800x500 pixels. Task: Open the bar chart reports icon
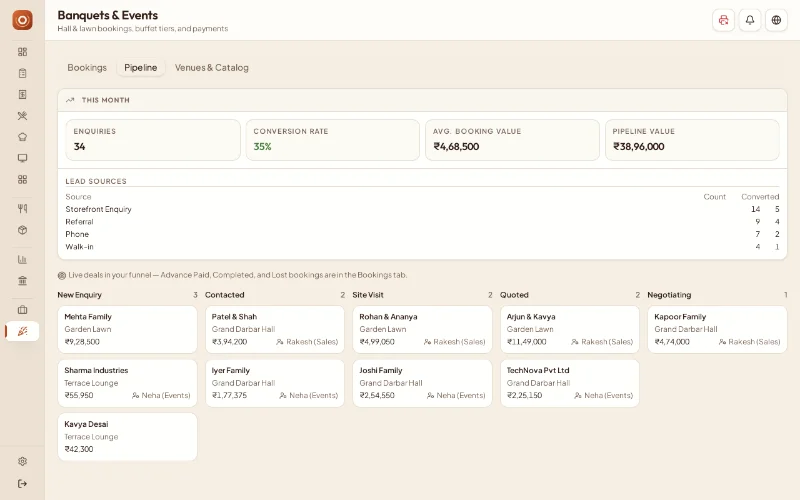tap(22, 259)
